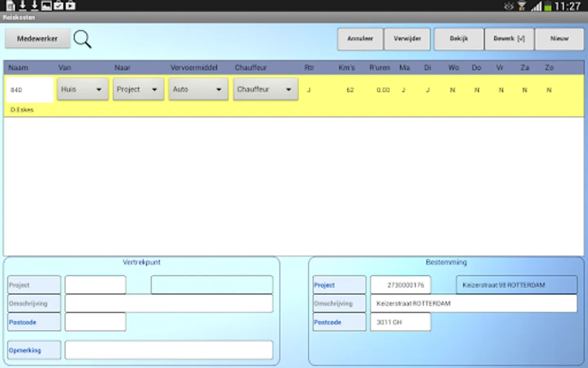Click the Opmerking label button
This screenshot has width=588, height=368.
(34, 350)
